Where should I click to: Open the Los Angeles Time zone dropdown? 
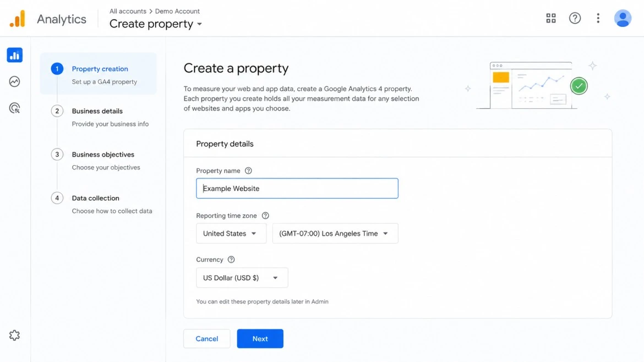335,233
